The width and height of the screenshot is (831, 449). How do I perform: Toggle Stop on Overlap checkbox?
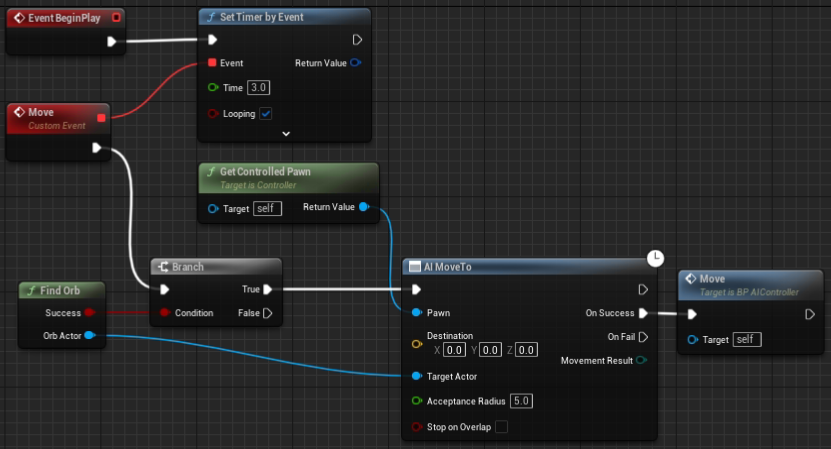click(x=501, y=427)
